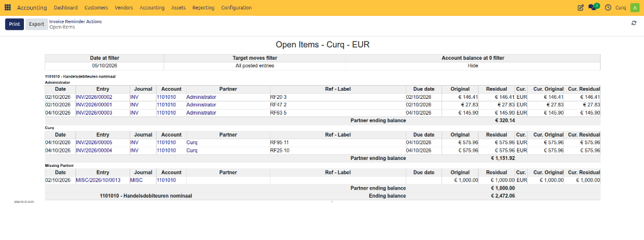Screen dimensions: 644x240
Task: Open the Reporting menu
Action: click(203, 8)
